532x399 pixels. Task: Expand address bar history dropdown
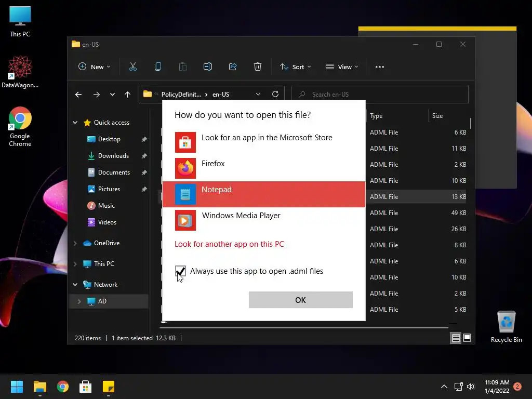click(x=258, y=95)
